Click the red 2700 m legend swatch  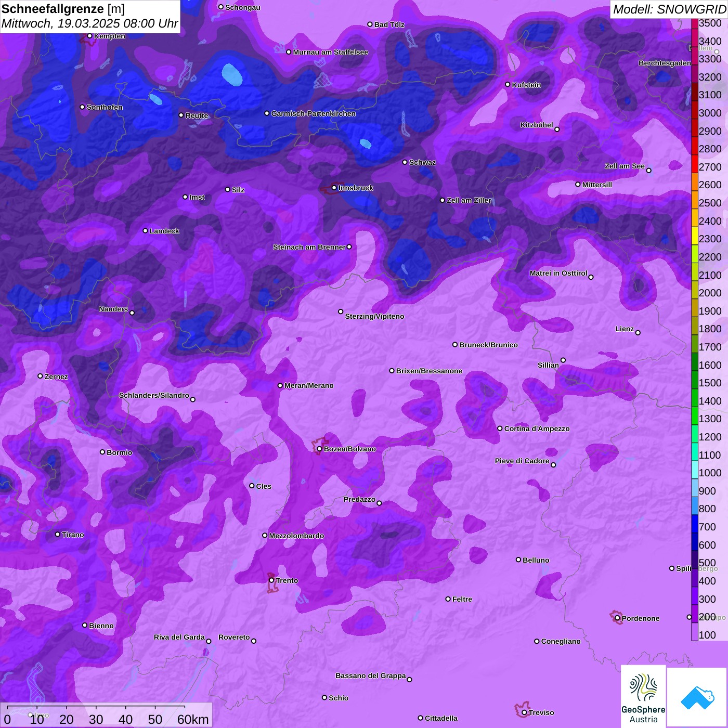click(x=695, y=163)
